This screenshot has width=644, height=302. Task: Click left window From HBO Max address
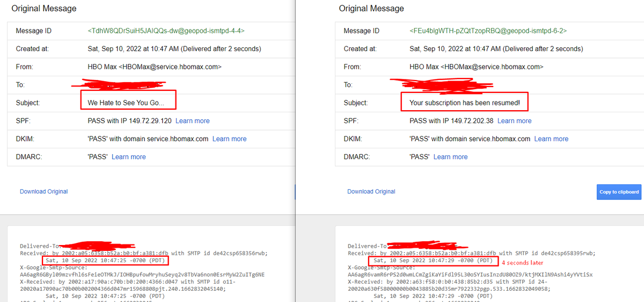click(155, 67)
